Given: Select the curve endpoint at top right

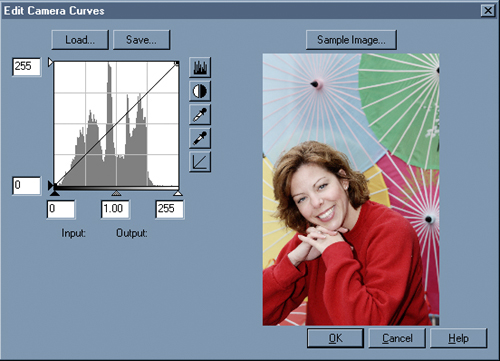Looking at the screenshot, I should tap(177, 63).
